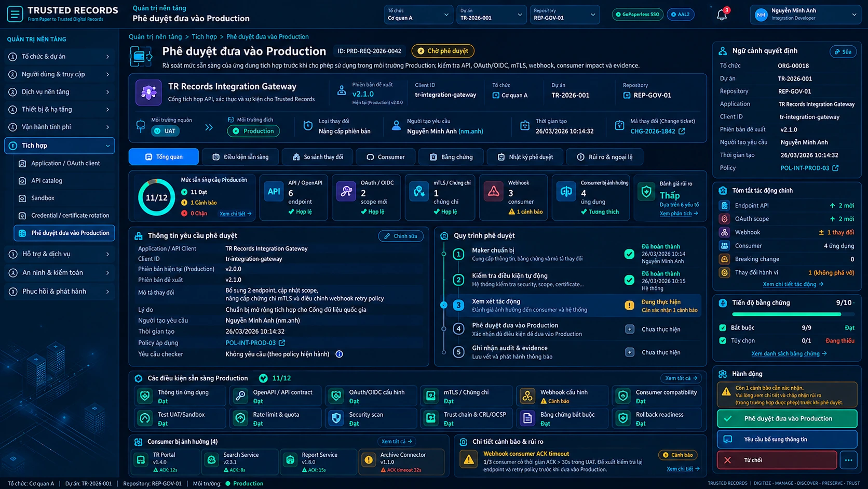Click info icon beside Yêu cầu checker
868x489 pixels.
[339, 354]
